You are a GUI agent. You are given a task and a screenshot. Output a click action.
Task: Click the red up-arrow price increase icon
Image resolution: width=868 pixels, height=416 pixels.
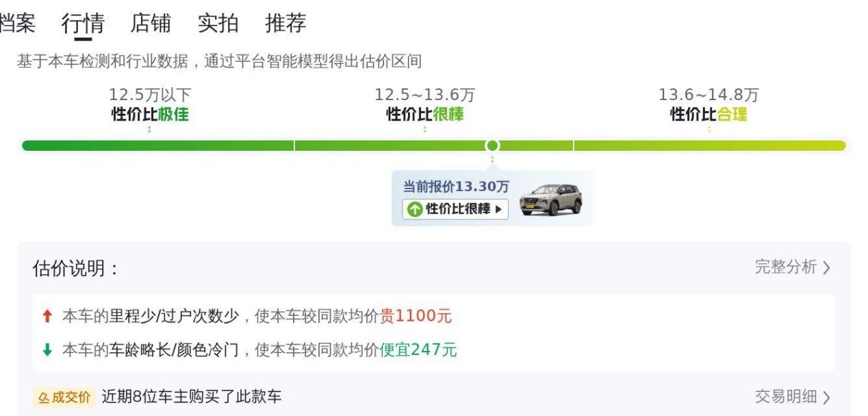point(47,317)
